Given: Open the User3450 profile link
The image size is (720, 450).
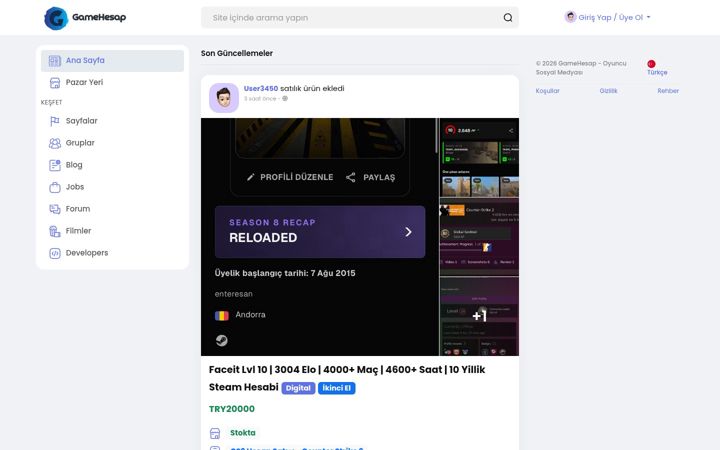Looking at the screenshot, I should (261, 89).
